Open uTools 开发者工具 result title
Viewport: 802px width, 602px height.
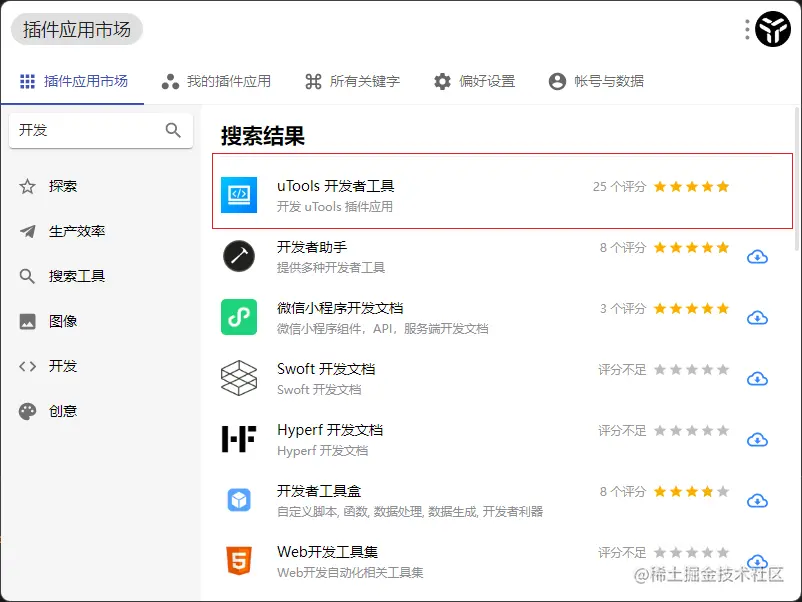(336, 186)
